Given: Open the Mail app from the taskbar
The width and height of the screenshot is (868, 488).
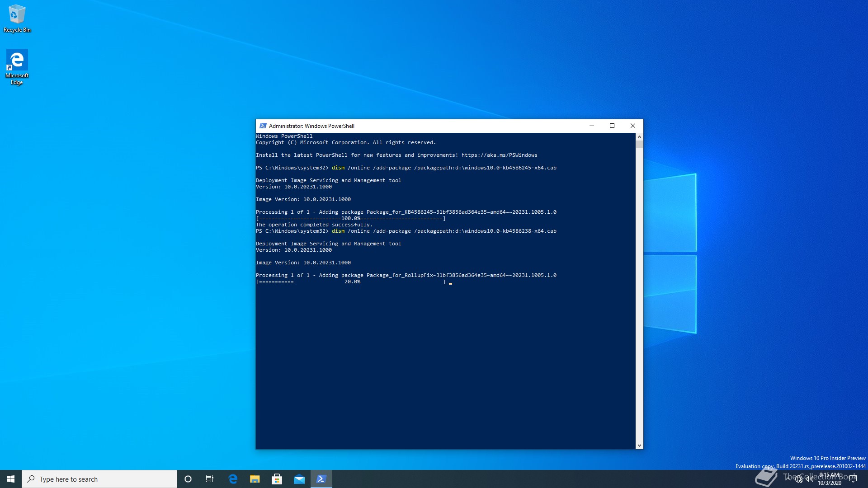Looking at the screenshot, I should pos(299,479).
